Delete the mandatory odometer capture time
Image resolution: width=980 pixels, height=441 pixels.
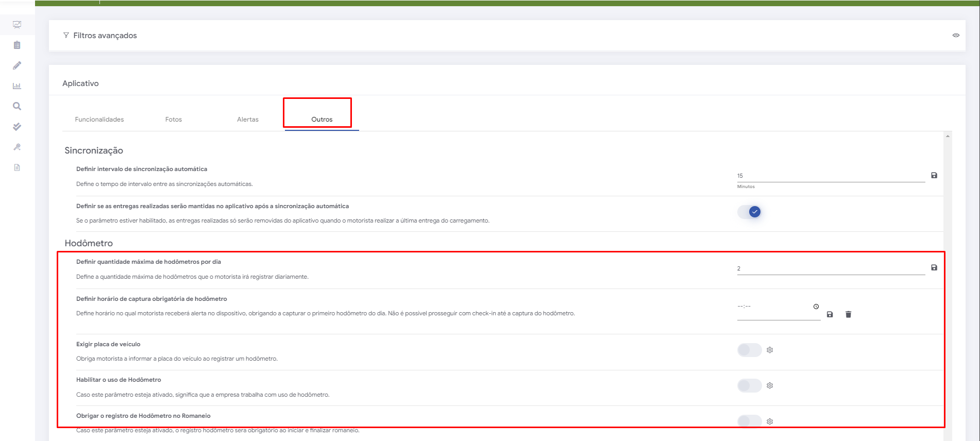coord(849,314)
